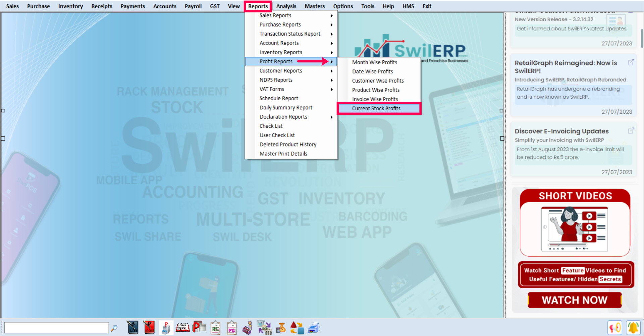This screenshot has width=644, height=336.
Task: Click the Exit menu item
Action: [x=427, y=6]
